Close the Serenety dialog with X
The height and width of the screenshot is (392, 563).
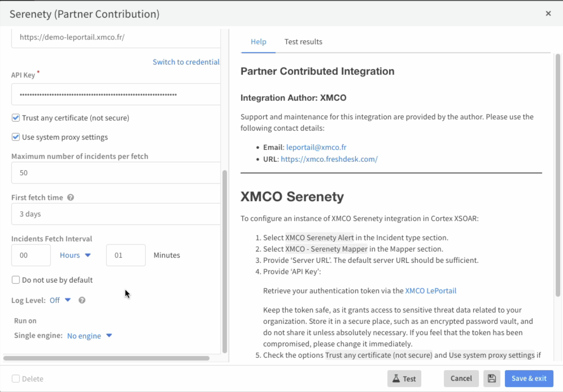pyautogui.click(x=548, y=13)
